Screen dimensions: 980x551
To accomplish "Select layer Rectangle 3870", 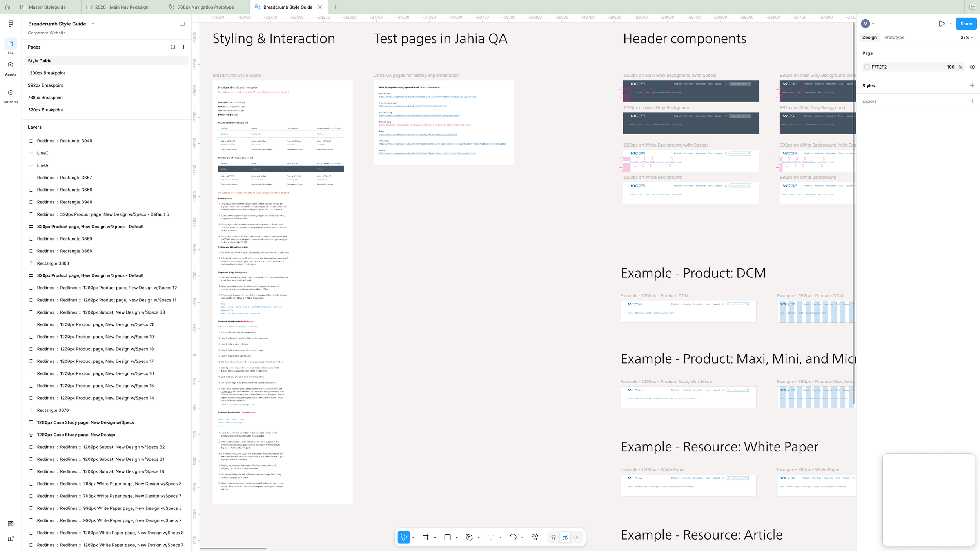I will click(x=106, y=410).
